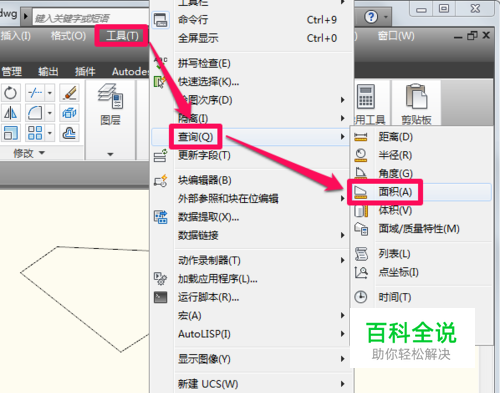Select 命令行 Ctrl+9 entry
The image size is (500, 393).
(252, 20)
